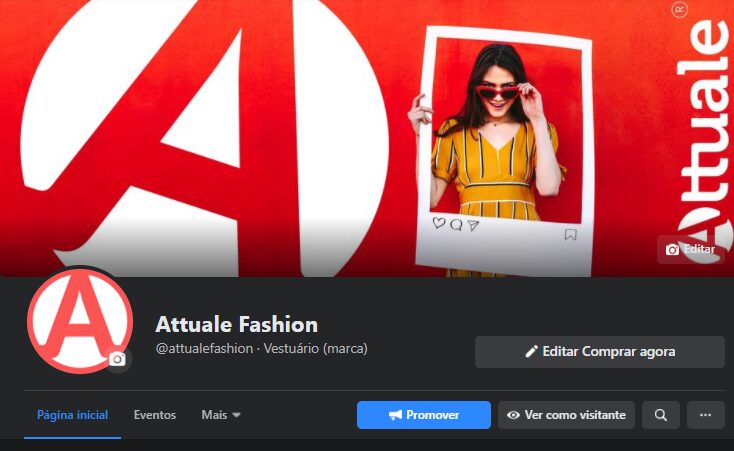Click the heart icon on the photo frame
The image size is (734, 451).
click(438, 223)
